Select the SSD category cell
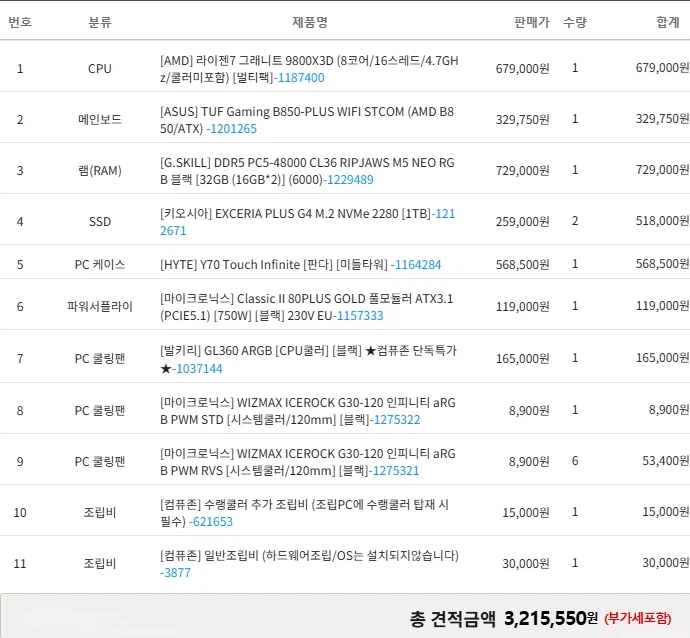 (x=100, y=222)
